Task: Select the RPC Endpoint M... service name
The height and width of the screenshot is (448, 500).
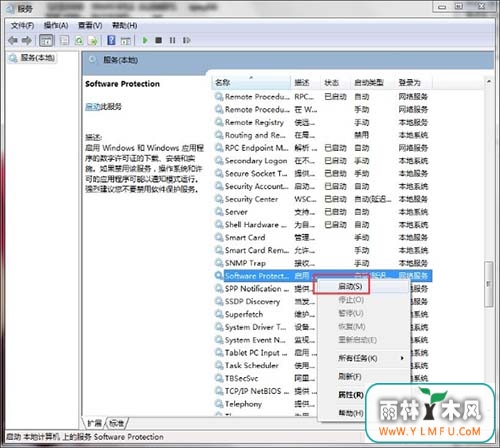Action: pos(257,148)
